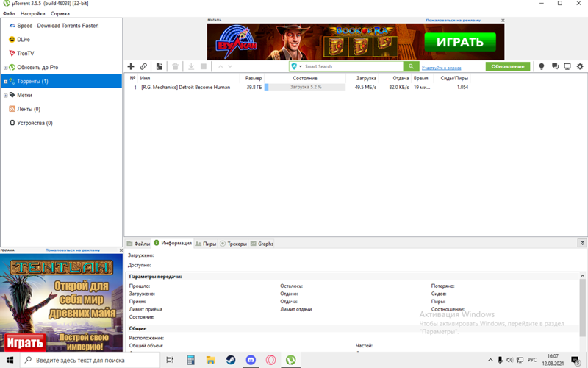The width and height of the screenshot is (588, 368).
Task: Click Играть button in sidebar ad
Action: (25, 342)
